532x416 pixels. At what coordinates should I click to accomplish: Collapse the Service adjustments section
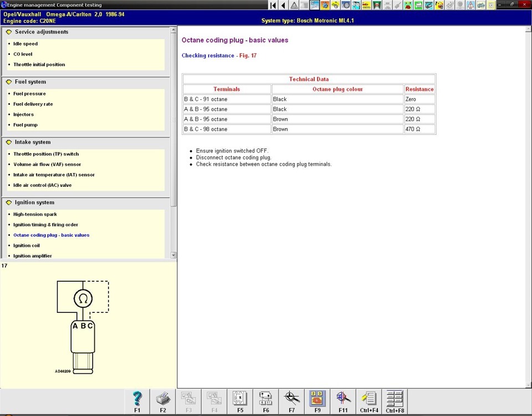pos(9,32)
